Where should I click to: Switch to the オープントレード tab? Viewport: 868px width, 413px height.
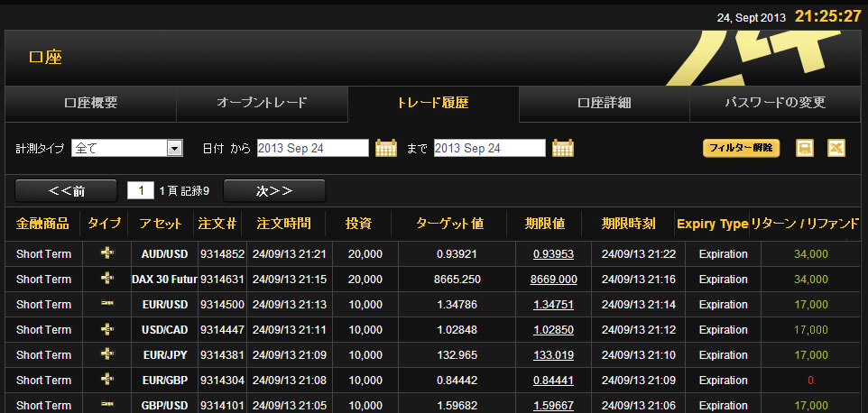point(262,104)
